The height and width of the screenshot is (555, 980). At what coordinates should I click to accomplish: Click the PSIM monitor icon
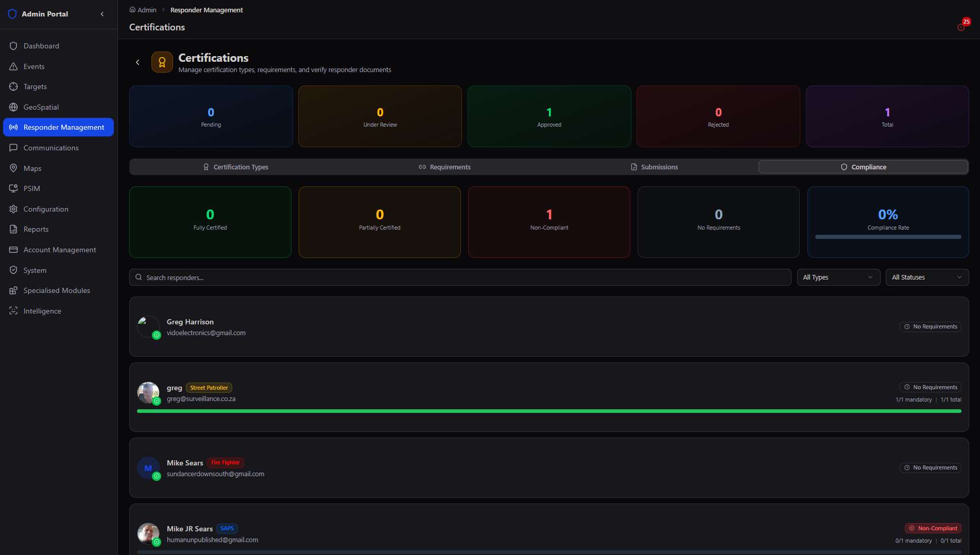click(x=13, y=188)
